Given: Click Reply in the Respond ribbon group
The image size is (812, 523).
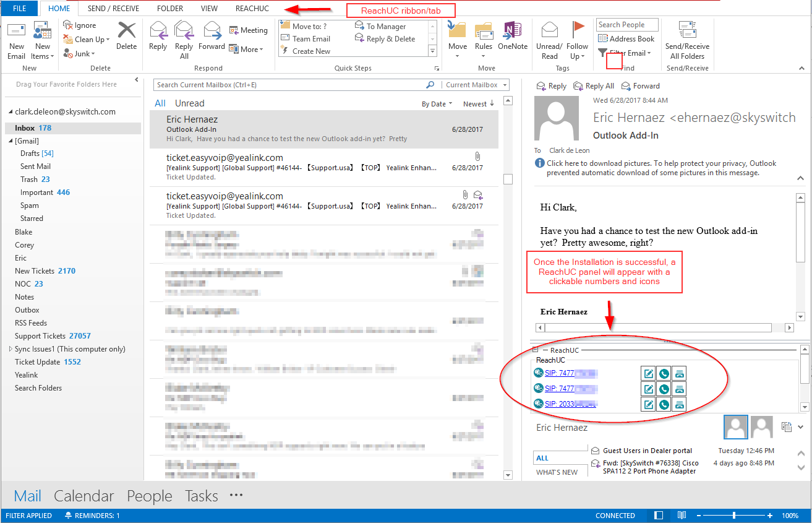Looking at the screenshot, I should 158,35.
